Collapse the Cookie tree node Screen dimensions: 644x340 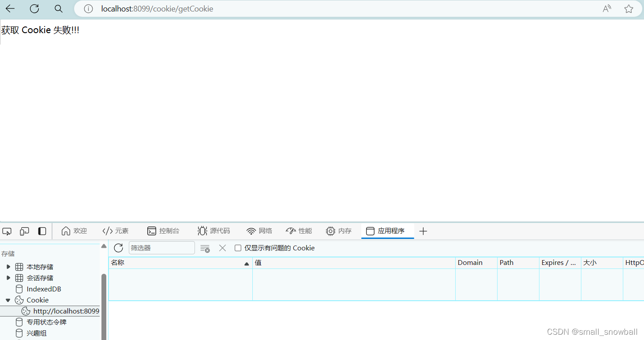[x=8, y=300]
